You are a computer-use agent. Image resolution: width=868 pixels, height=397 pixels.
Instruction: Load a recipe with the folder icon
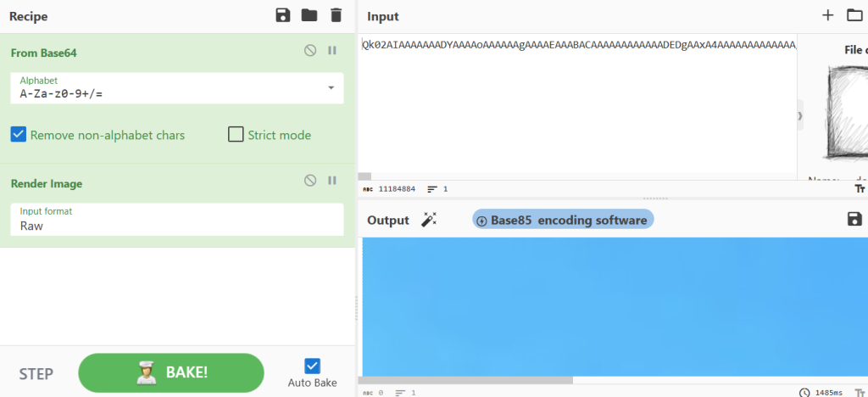(309, 15)
